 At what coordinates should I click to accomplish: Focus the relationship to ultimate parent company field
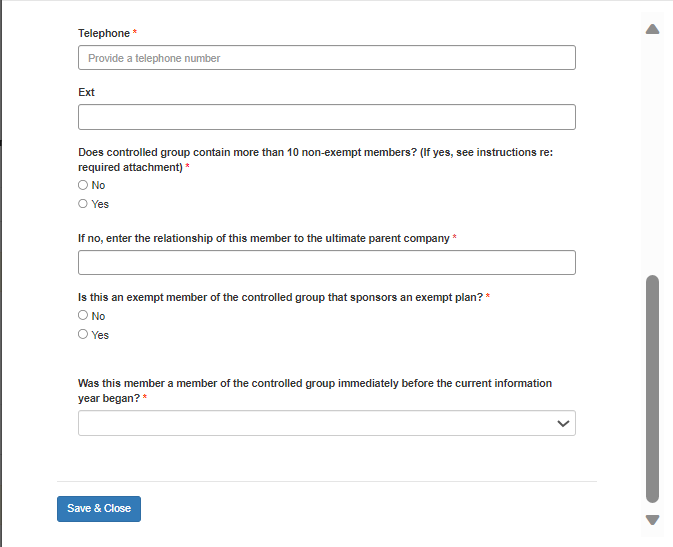pos(326,262)
